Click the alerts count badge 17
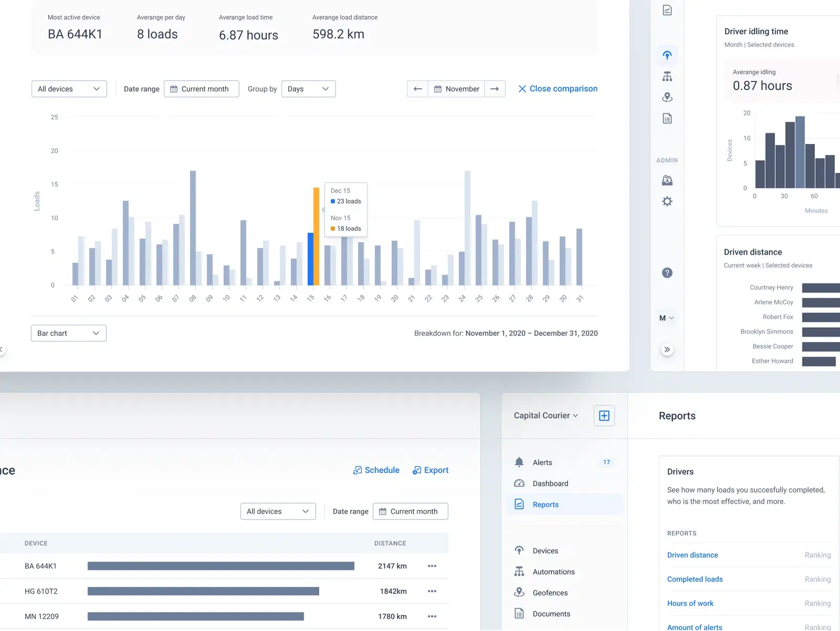The image size is (840, 631). coord(606,462)
